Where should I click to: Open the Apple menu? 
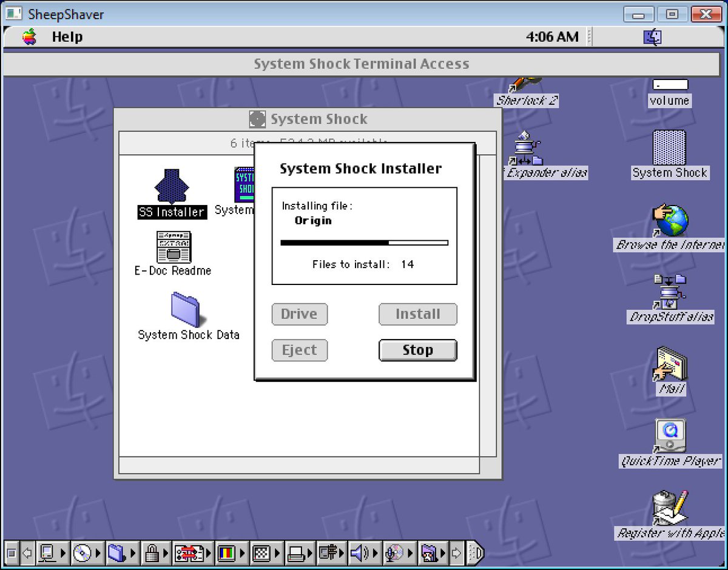coord(29,37)
